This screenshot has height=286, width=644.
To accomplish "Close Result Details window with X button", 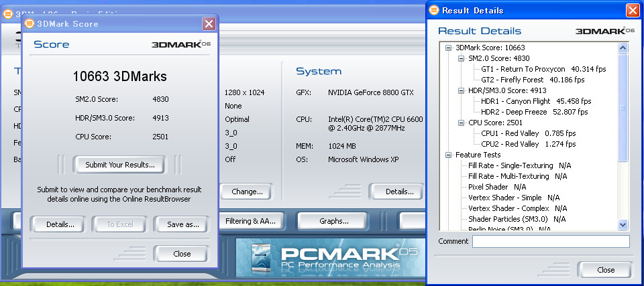I will pos(633,11).
